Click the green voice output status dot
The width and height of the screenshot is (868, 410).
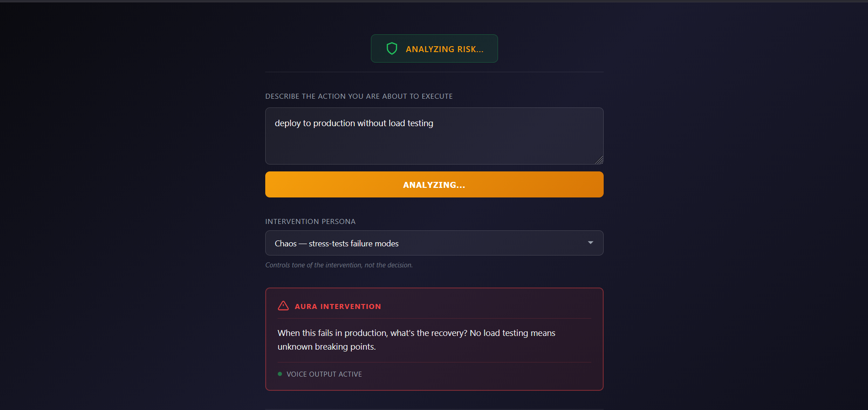(x=280, y=374)
